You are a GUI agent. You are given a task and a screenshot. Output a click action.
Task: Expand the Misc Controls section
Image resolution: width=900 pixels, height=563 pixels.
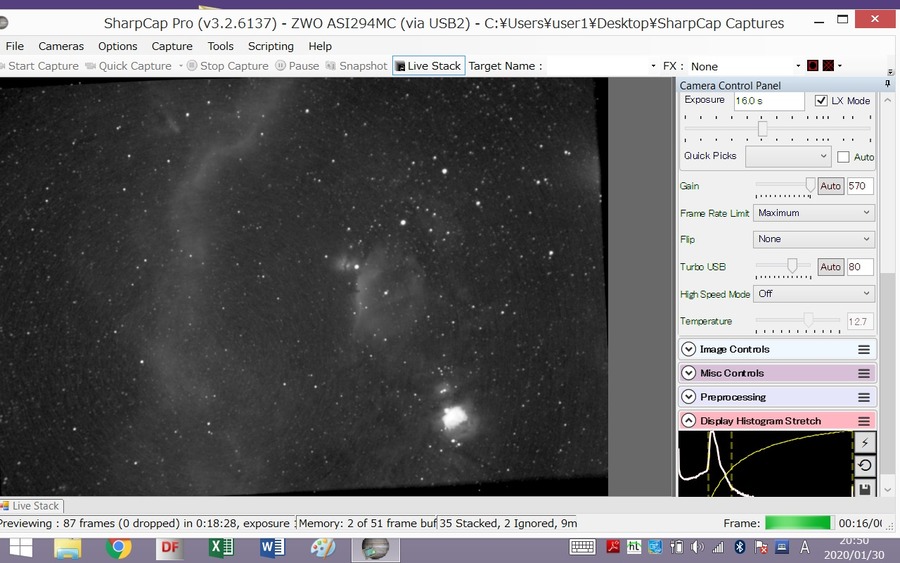tap(688, 374)
